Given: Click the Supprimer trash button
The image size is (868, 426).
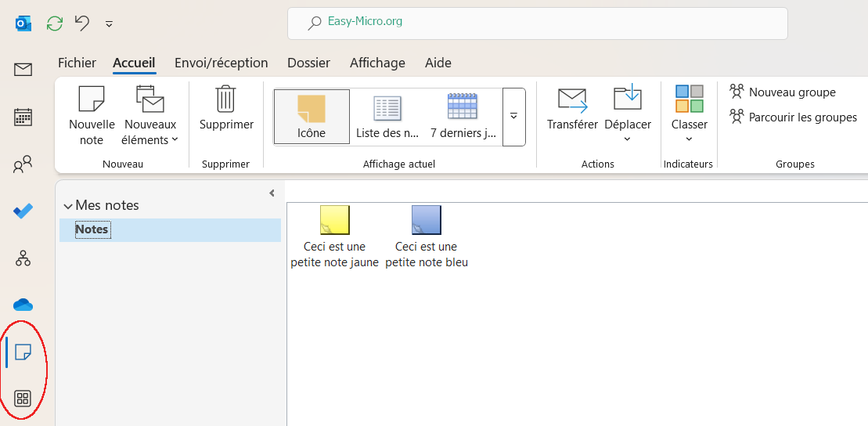Looking at the screenshot, I should point(226,109).
